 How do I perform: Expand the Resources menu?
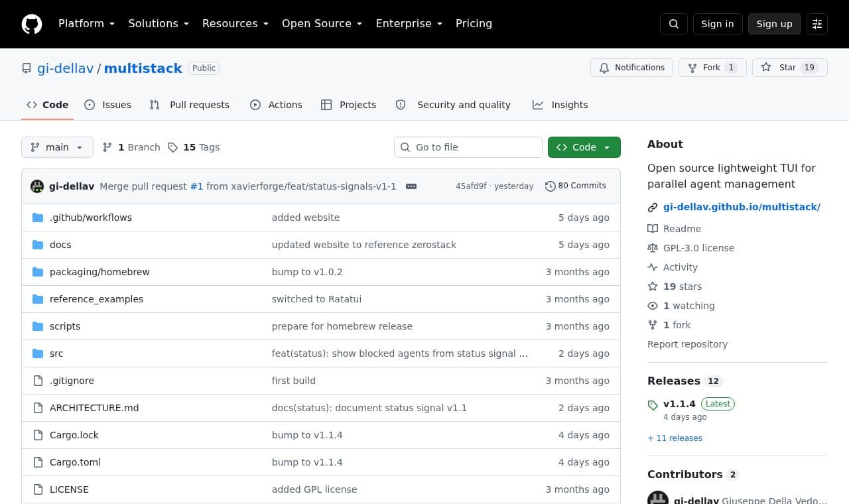tap(235, 24)
